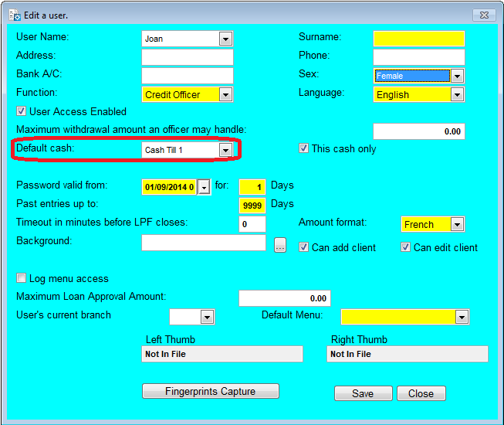Open the Default cash dropdown

click(225, 150)
